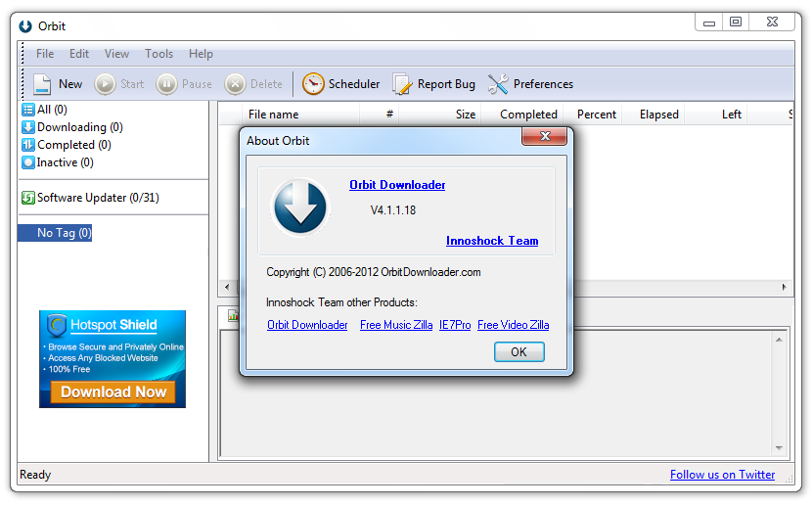Click Follow us on Twitter link
This screenshot has height=506, width=812.
pyautogui.click(x=722, y=475)
